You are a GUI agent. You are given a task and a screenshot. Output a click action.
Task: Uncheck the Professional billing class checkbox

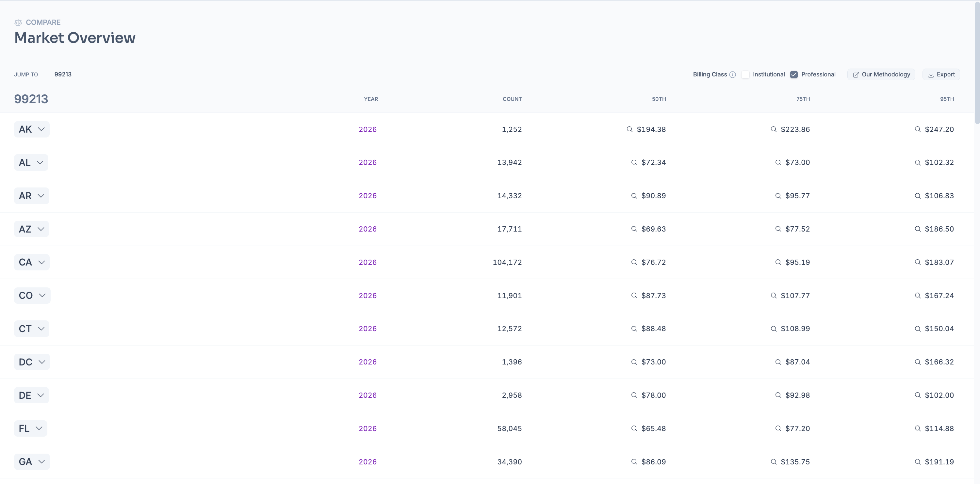pos(793,74)
